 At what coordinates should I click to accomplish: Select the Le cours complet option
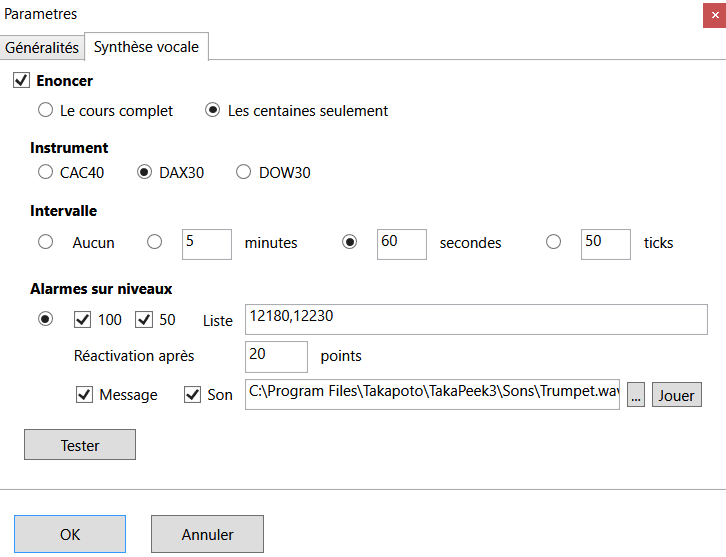(45, 110)
